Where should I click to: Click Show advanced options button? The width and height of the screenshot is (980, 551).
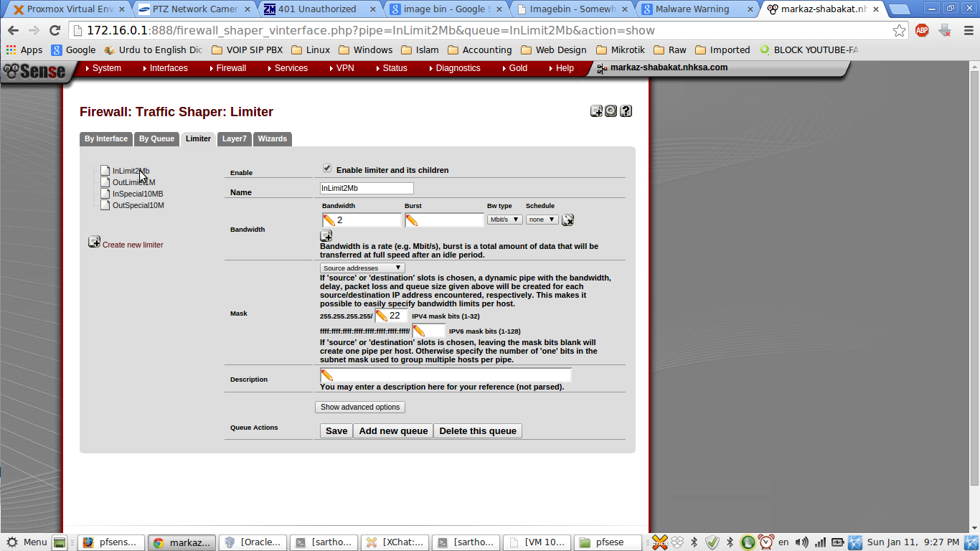(x=360, y=407)
